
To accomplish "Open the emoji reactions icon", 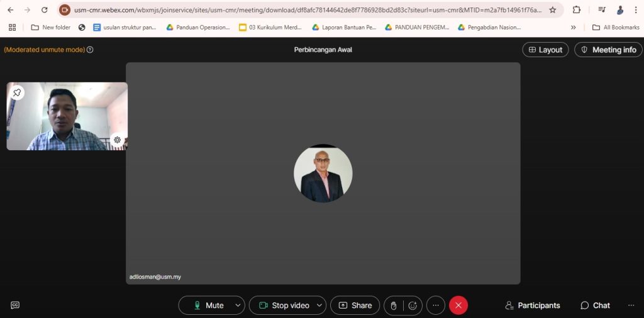I will 413,305.
